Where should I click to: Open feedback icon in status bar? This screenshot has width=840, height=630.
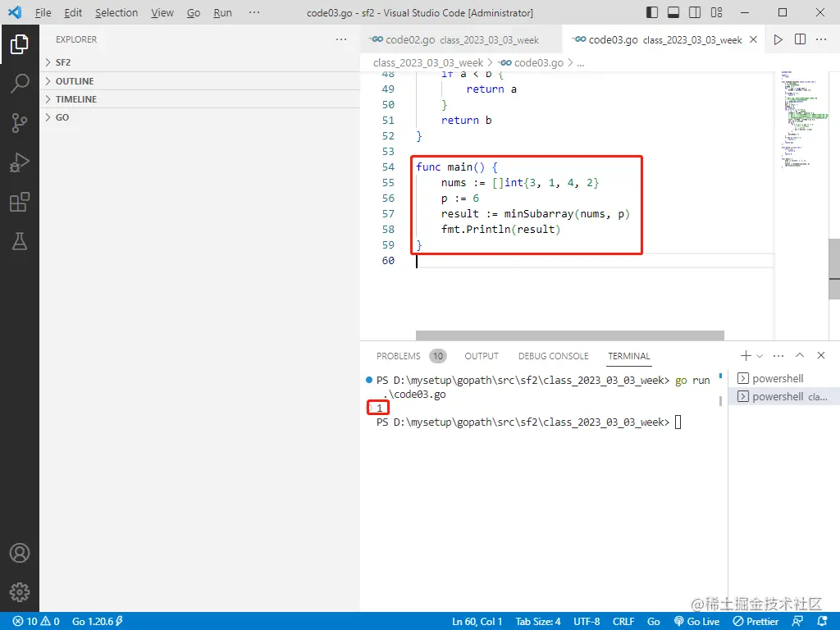coord(797,621)
